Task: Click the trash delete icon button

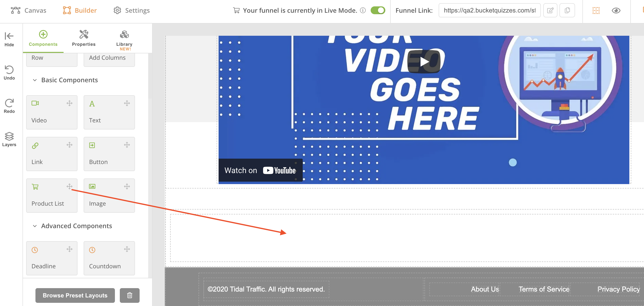Action: (x=130, y=295)
